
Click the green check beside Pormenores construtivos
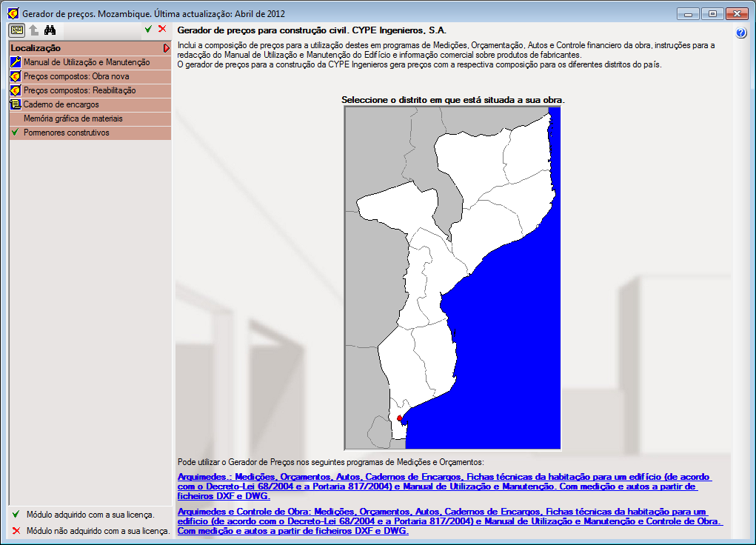[x=16, y=132]
